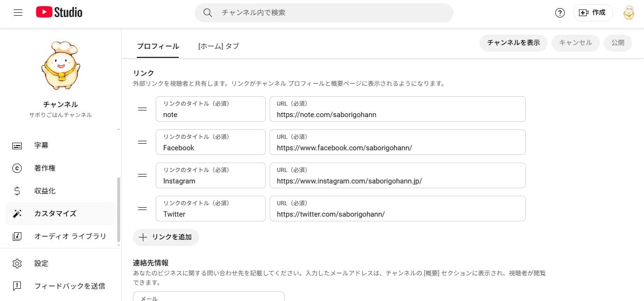Image resolution: width=644 pixels, height=301 pixels.
Task: Click the large channel avatar in the sidebar
Action: 60,66
